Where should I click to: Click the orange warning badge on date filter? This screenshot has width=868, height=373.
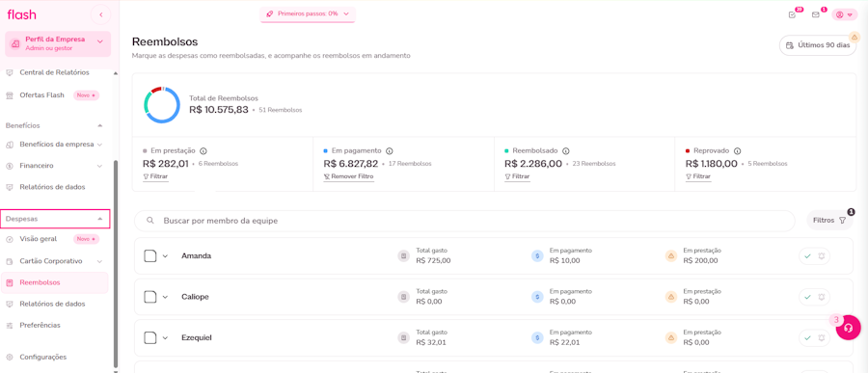[x=854, y=37]
